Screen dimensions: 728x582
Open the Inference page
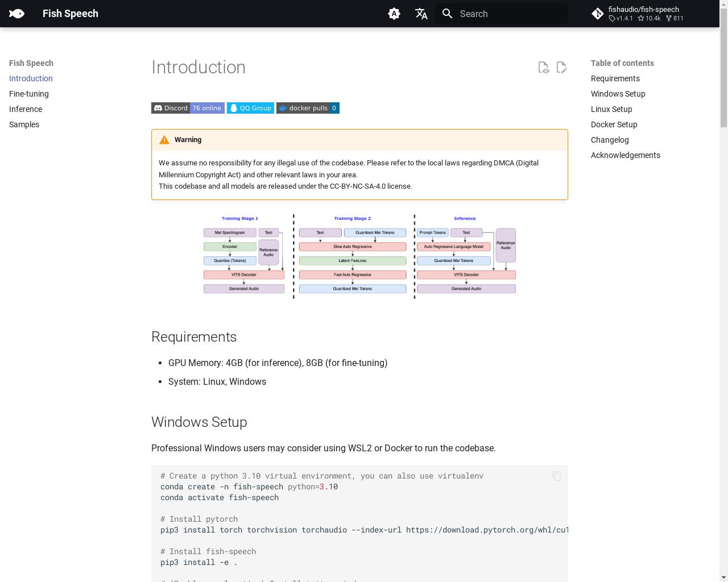point(26,109)
